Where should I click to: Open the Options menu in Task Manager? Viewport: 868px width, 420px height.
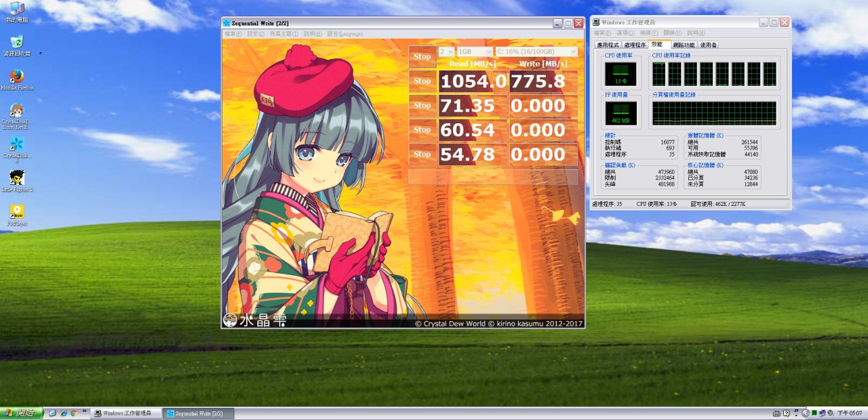click(625, 33)
